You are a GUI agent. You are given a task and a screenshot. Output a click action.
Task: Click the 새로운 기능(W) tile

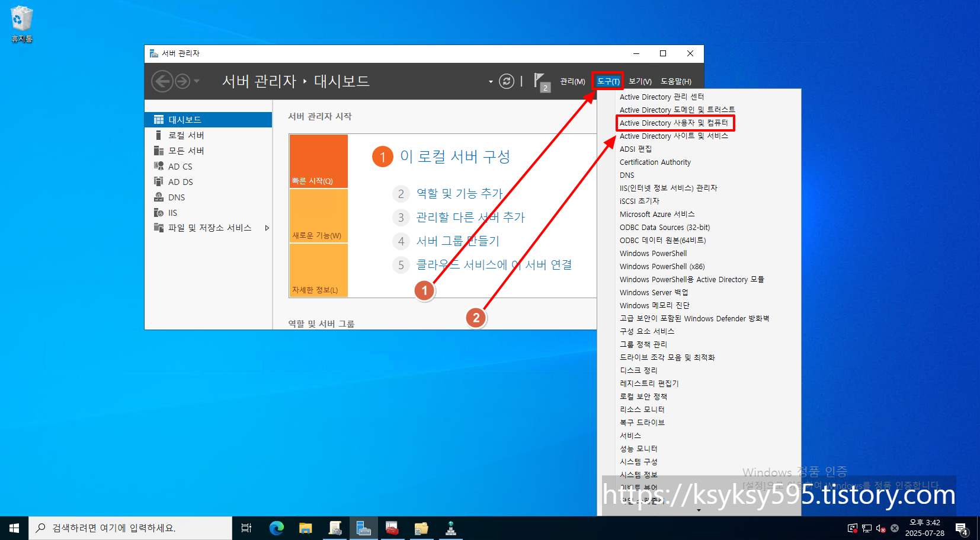319,216
